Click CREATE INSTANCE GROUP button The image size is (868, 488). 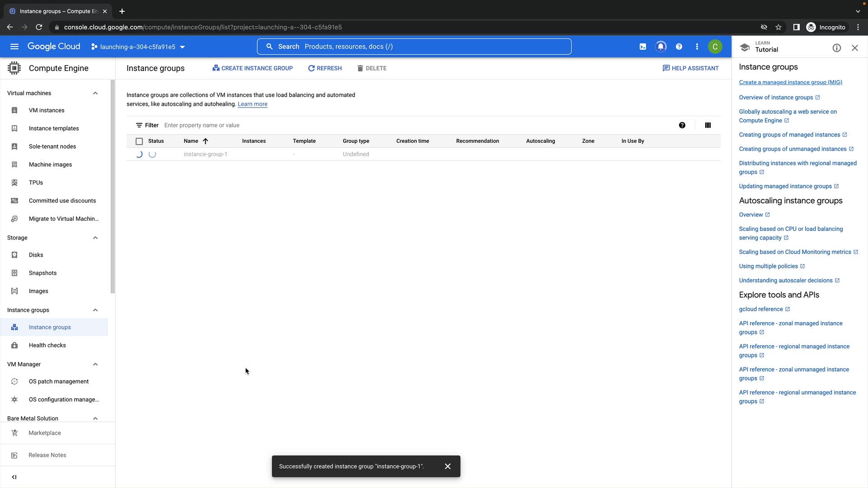click(x=253, y=68)
